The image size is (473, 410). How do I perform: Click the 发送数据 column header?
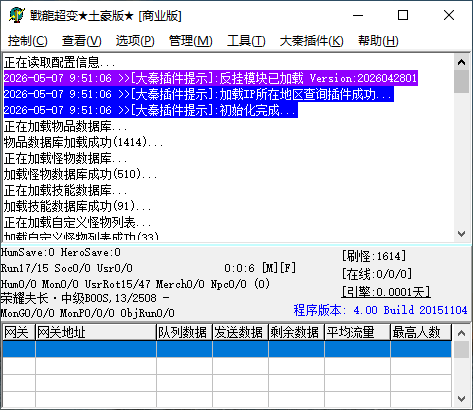pyautogui.click(x=240, y=332)
